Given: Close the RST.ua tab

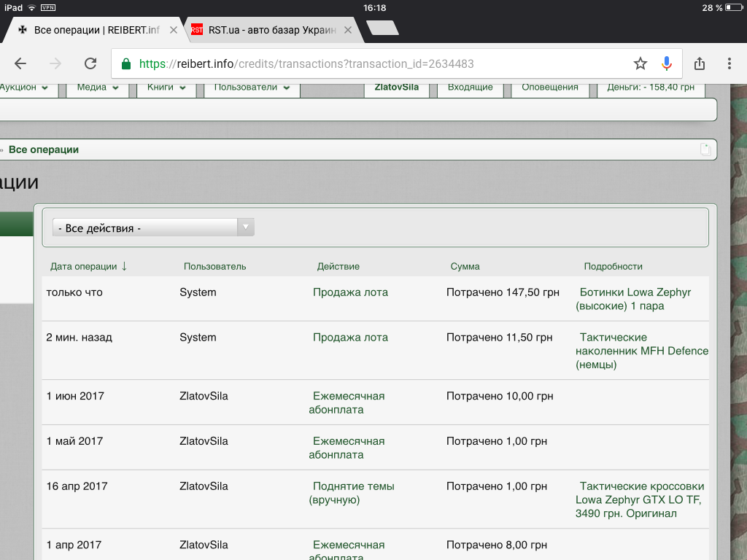Looking at the screenshot, I should tap(348, 30).
